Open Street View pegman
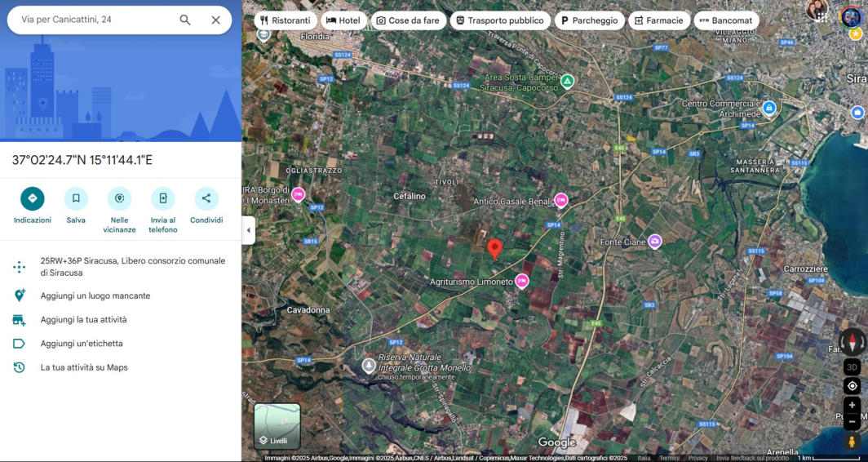Image resolution: width=868 pixels, height=462 pixels. tap(852, 442)
